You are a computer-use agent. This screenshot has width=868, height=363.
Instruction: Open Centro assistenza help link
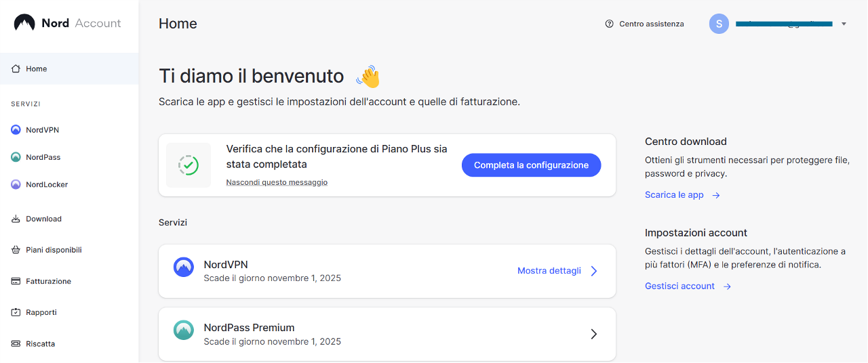(644, 24)
